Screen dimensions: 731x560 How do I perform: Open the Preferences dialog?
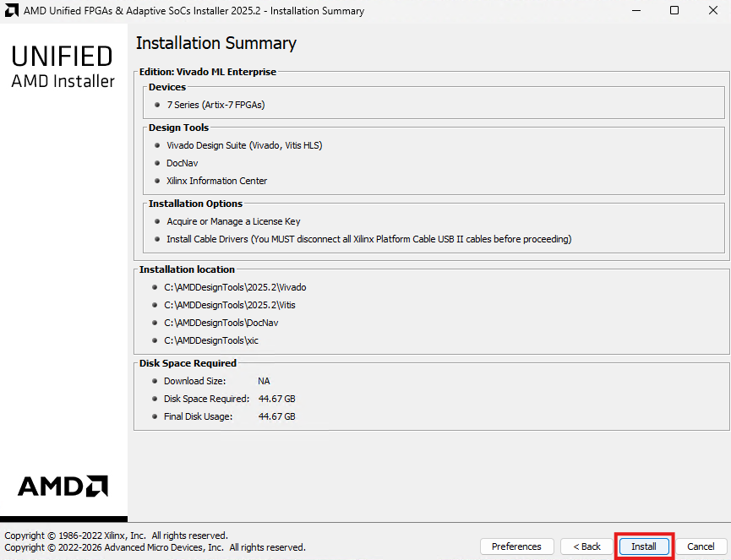(516, 546)
